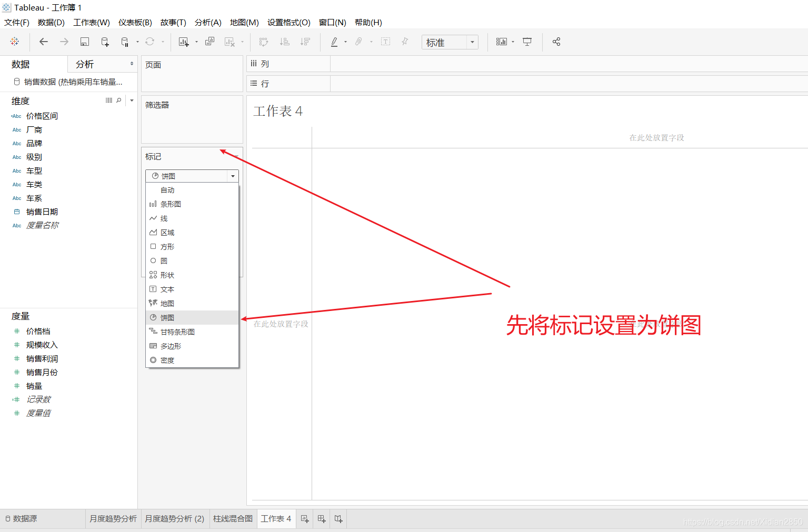
Task: Click the 分析 tab switcher arrows
Action: click(132, 64)
